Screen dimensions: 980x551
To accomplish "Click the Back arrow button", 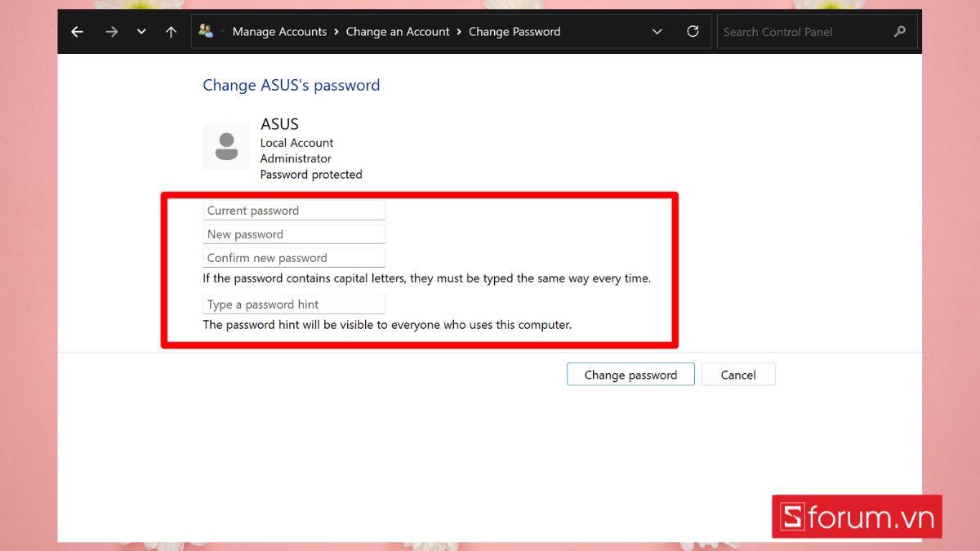I will click(77, 32).
